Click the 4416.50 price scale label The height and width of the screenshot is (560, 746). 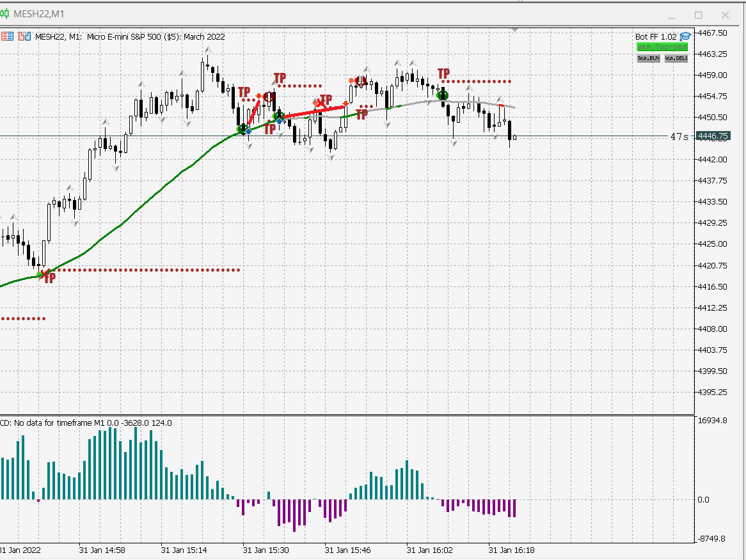pos(712,286)
